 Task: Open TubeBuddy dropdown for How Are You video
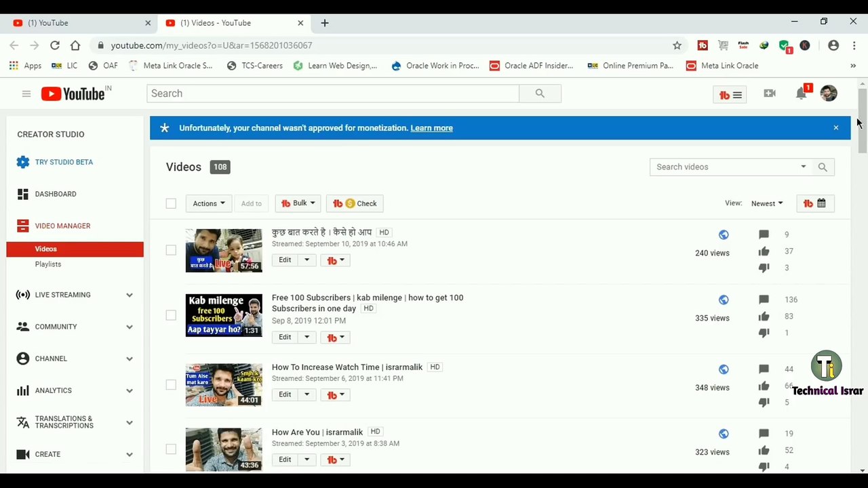coord(335,460)
